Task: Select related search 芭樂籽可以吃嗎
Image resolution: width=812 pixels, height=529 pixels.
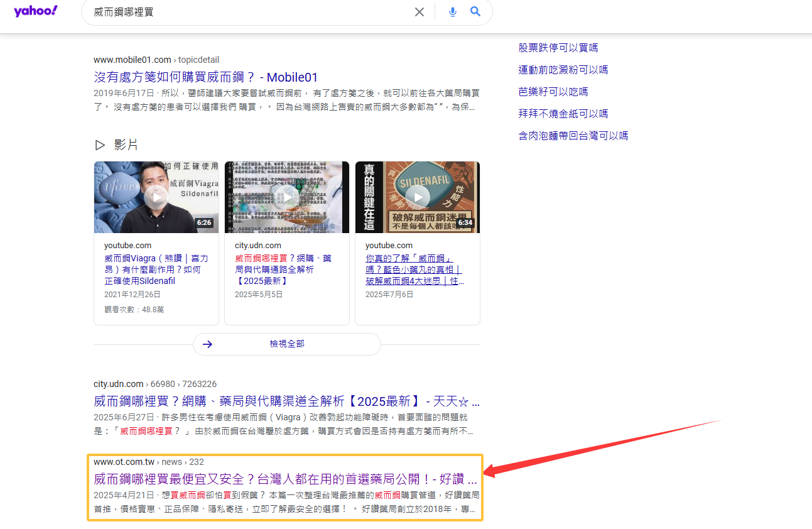Action: point(553,92)
